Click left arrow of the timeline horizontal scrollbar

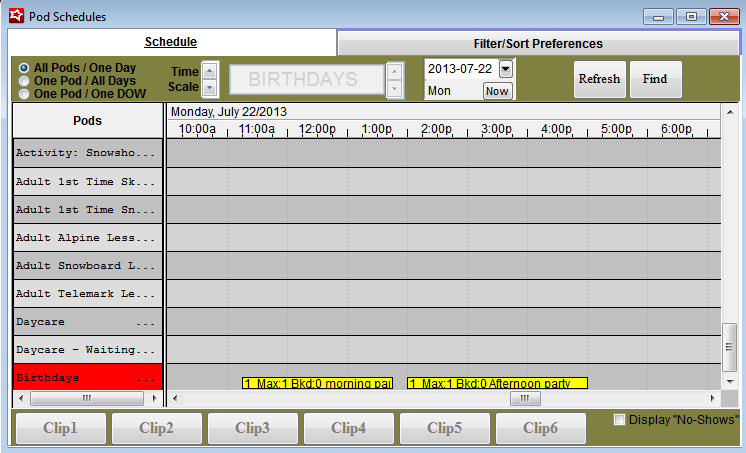click(175, 398)
